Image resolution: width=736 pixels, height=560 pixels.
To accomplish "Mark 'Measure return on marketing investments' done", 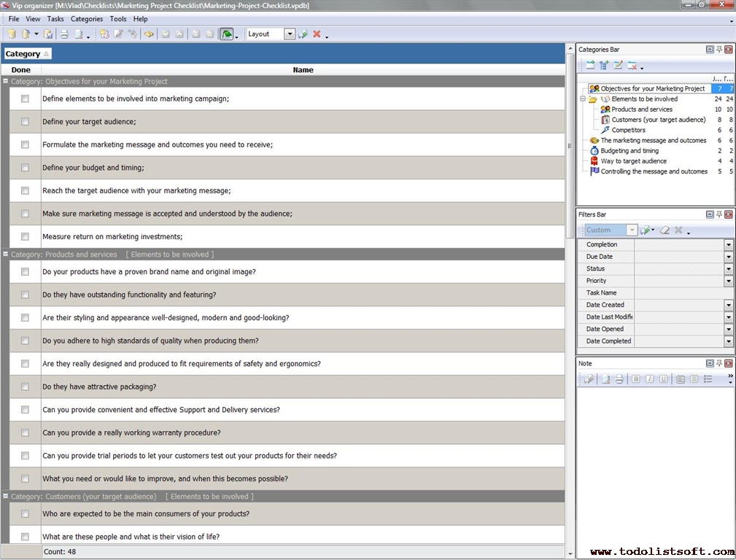I will coord(25,237).
